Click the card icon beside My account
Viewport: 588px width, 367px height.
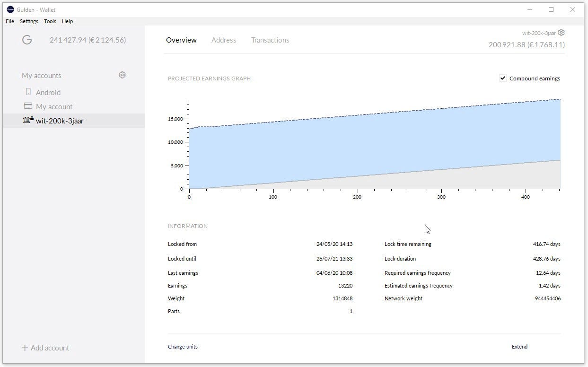coord(27,106)
